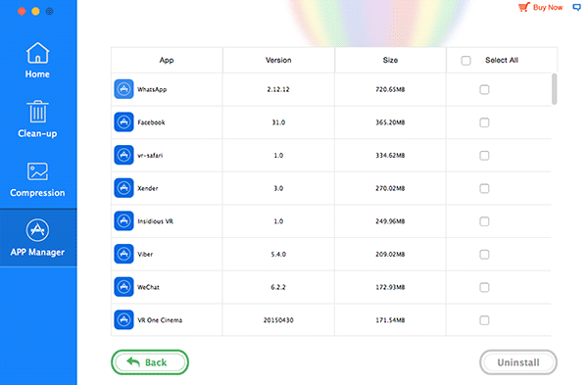588x385 pixels.
Task: Click the WhatsApp app icon
Action: (123, 89)
